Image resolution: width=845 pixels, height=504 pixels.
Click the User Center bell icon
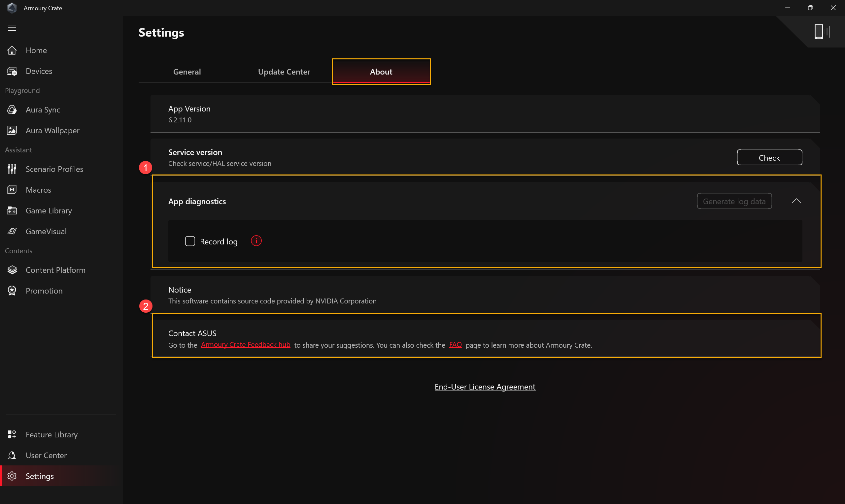pyautogui.click(x=12, y=455)
